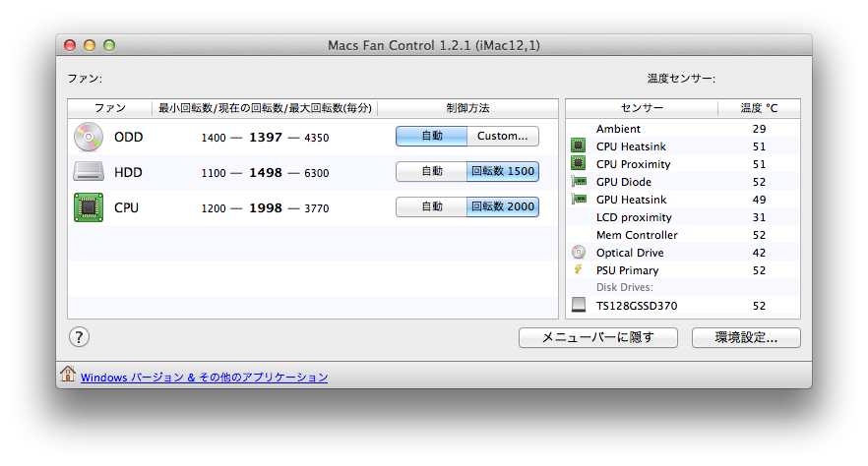
Task: Click the GPU Heatsink card icon
Action: (x=579, y=199)
